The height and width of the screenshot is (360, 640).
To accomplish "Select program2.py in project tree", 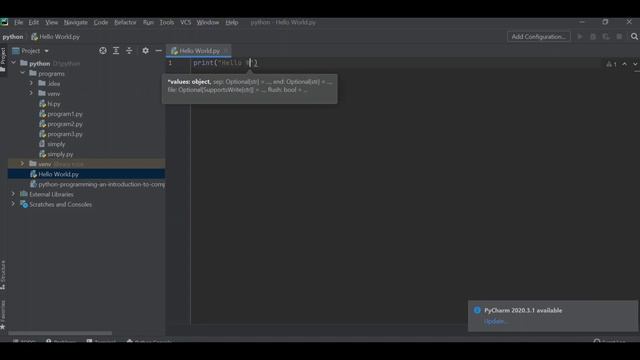I will coord(65,124).
